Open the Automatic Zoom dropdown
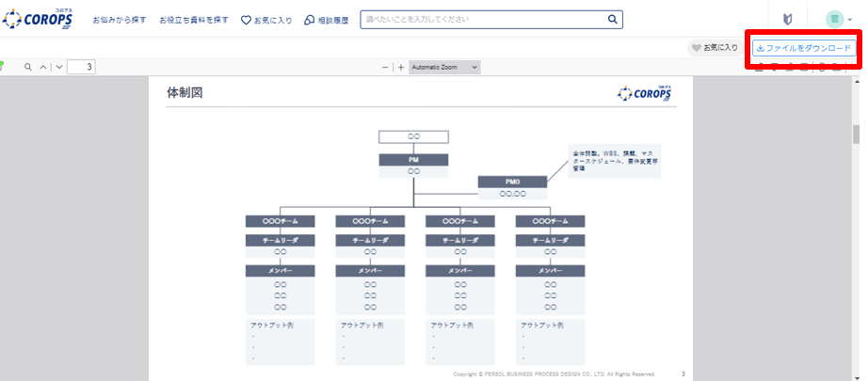The height and width of the screenshot is (381, 868). click(x=445, y=67)
